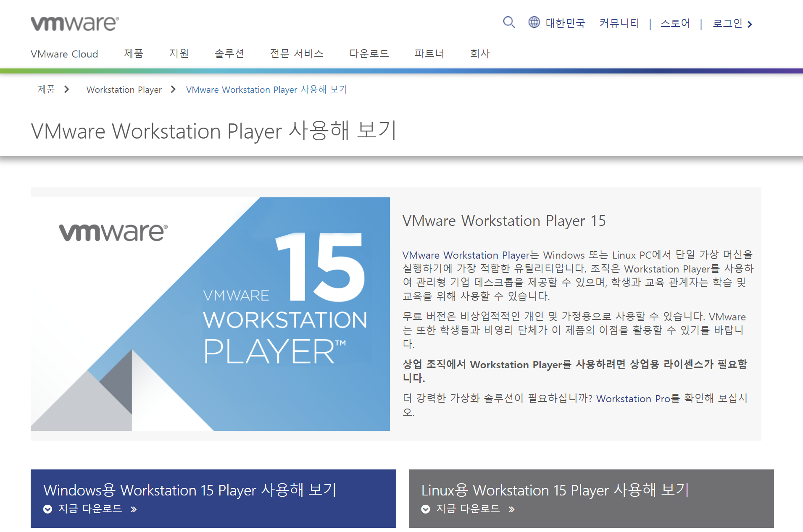Click 지금 다운로드 under Windows banner

pos(90,509)
